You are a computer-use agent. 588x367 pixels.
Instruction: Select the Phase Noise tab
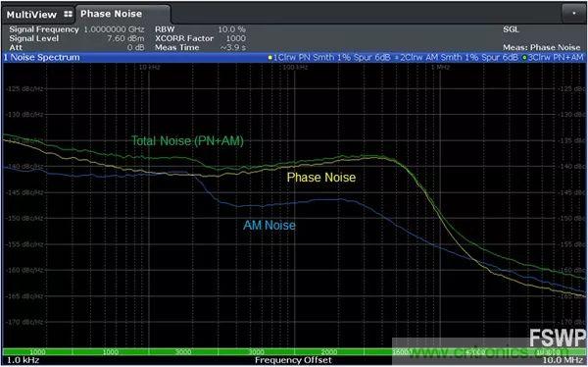click(111, 14)
